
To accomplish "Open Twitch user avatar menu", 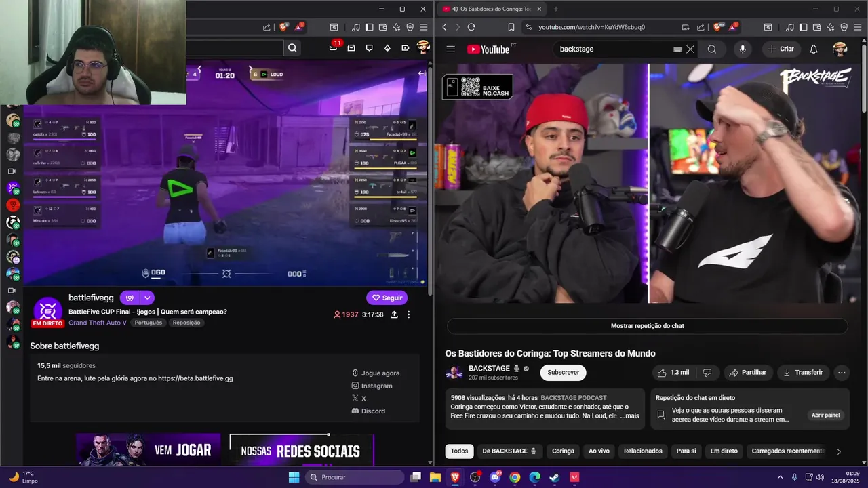I will tap(423, 47).
